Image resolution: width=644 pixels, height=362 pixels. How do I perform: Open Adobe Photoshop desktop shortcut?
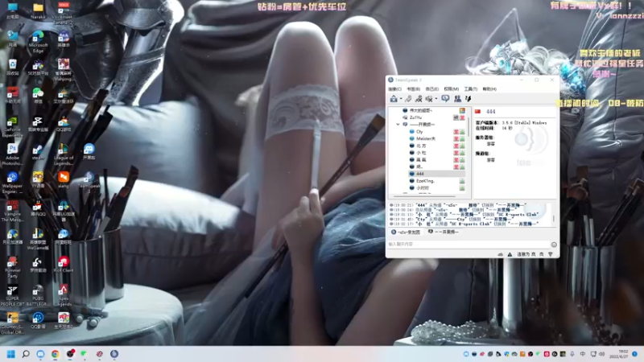click(x=12, y=154)
